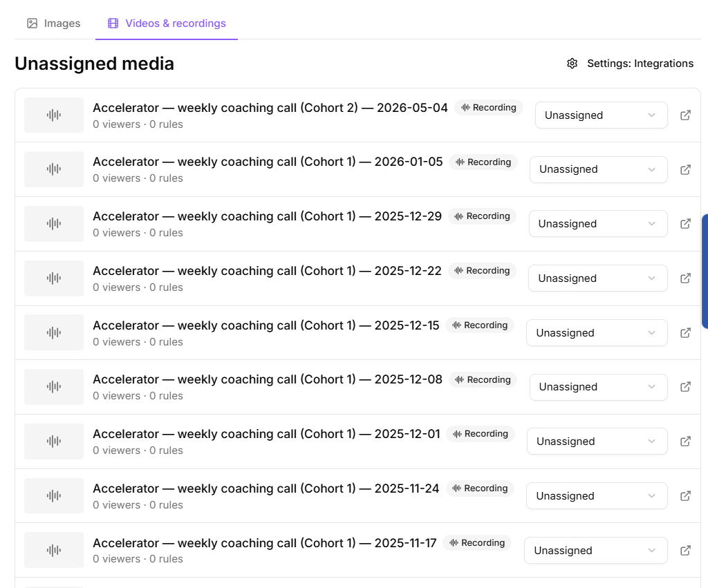Expand Unassigned dropdown for 2025-12-22 call
This screenshot has width=708, height=588.
click(x=598, y=278)
